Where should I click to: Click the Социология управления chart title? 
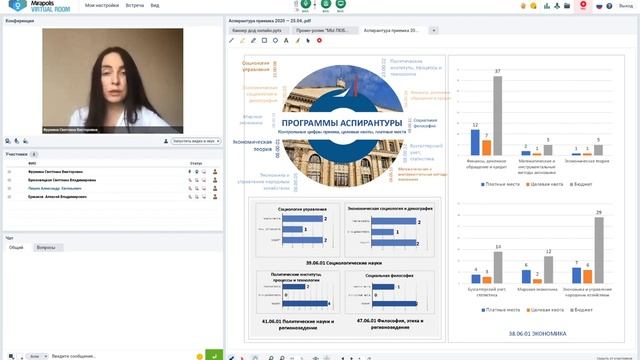(x=302, y=209)
